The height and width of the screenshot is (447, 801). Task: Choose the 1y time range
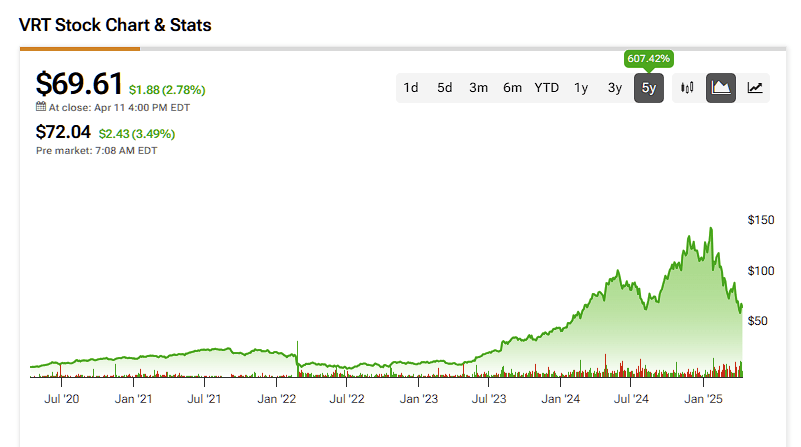[x=581, y=88]
